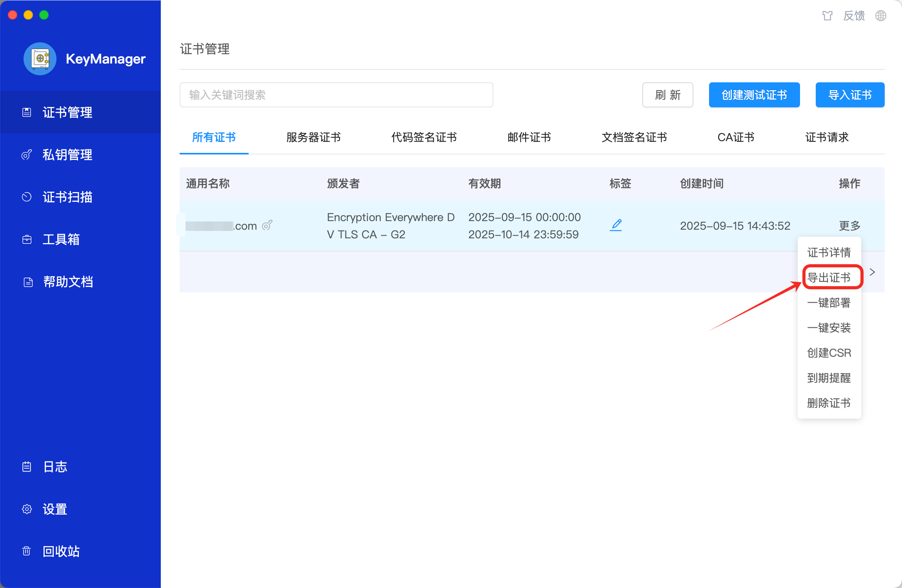
Task: Click the keyword search input field
Action: tap(335, 94)
